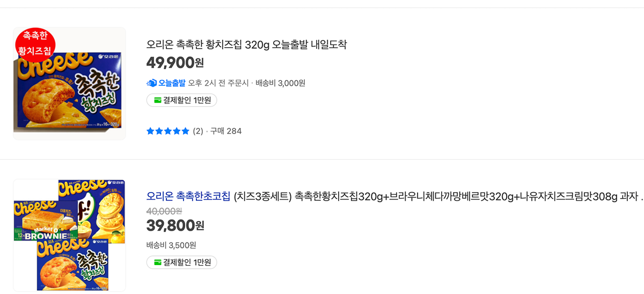
Task: Click the 배송비 3,500원 shipping fee text
Action: (x=171, y=245)
